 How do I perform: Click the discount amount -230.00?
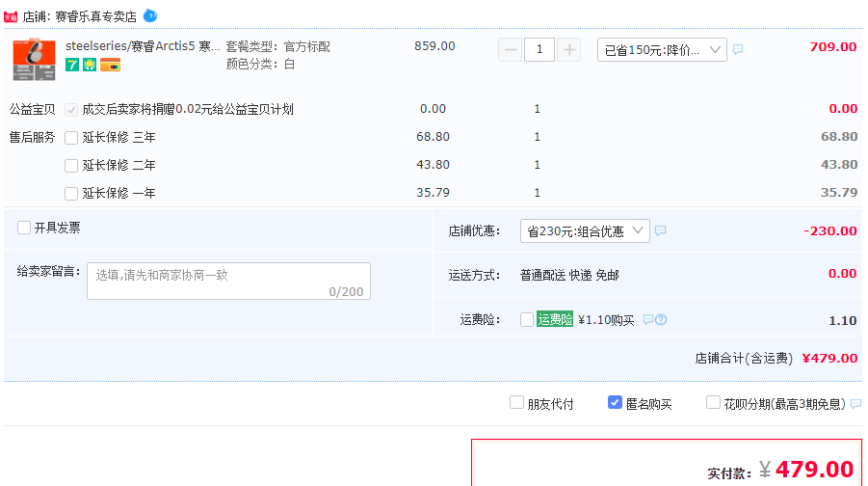[x=830, y=231]
